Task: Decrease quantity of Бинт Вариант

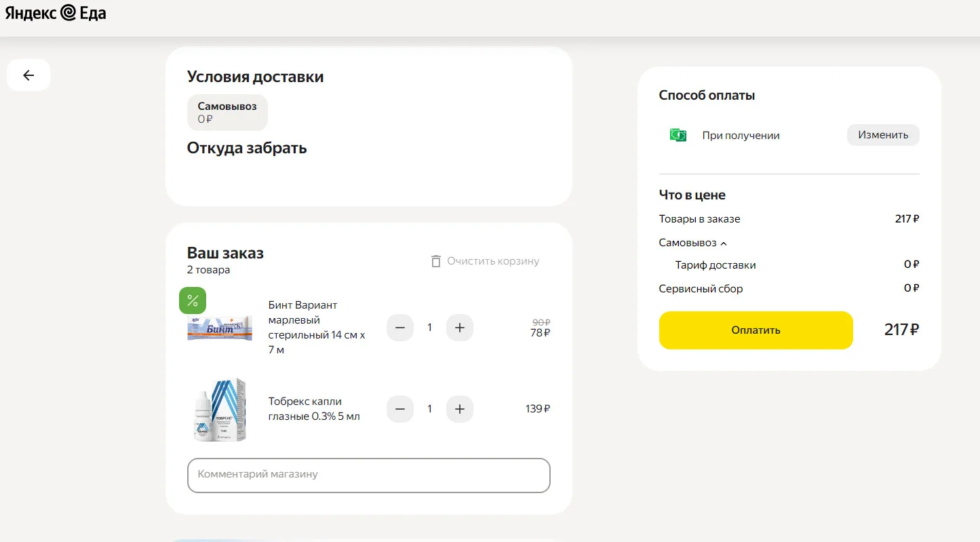Action: [400, 328]
